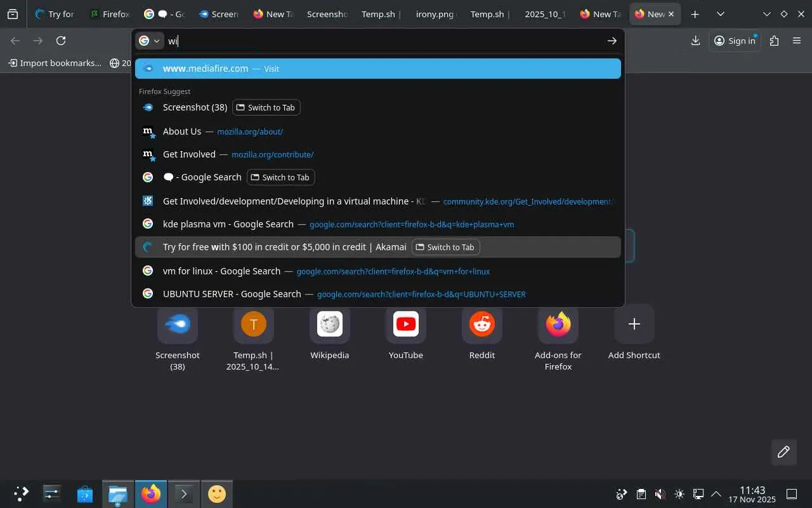Select the 'kde plasma vm - Google Search' suggestion
Screen dimensions: 812x508
378,224
